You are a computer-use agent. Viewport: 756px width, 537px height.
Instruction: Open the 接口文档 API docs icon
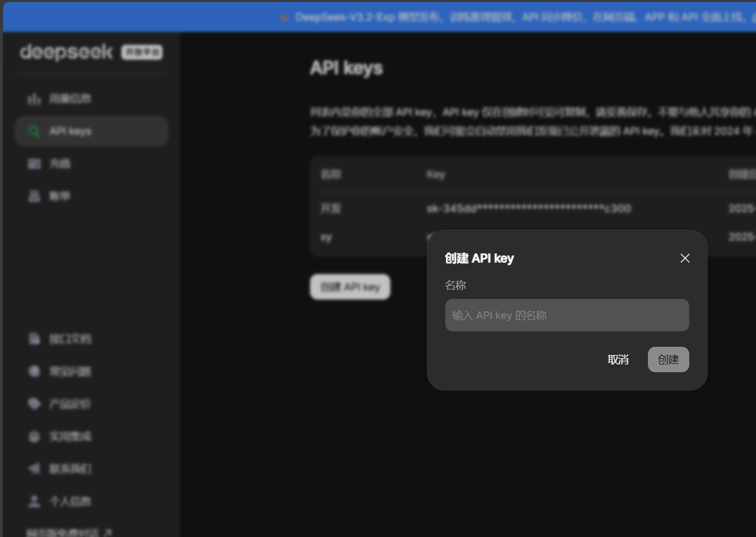click(x=34, y=339)
